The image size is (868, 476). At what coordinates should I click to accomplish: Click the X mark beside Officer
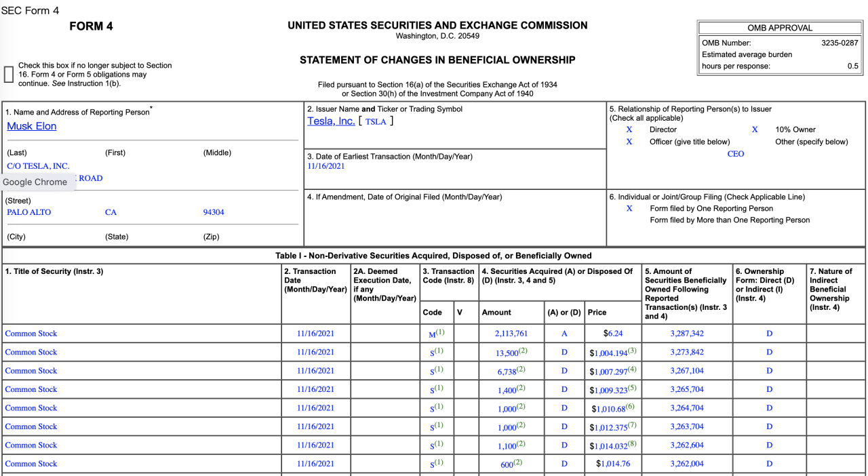(629, 142)
